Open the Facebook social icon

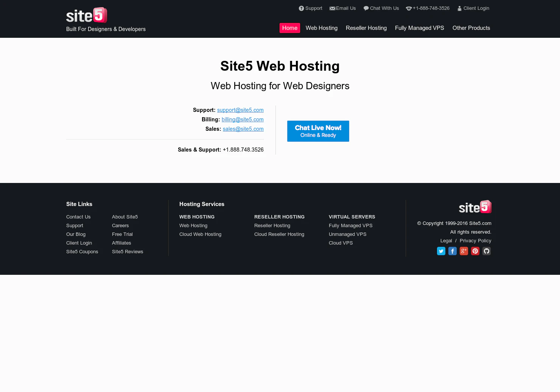(x=453, y=251)
